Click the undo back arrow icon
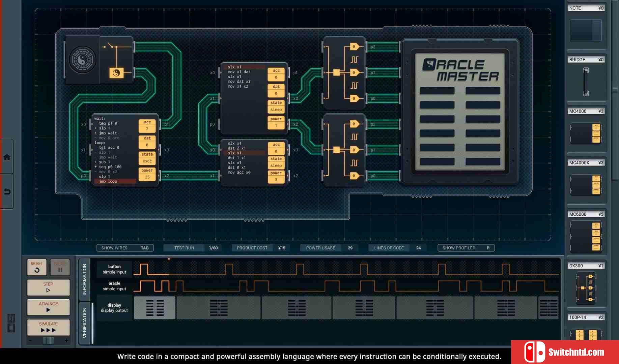Viewport: 619px width, 364px height. tap(7, 192)
